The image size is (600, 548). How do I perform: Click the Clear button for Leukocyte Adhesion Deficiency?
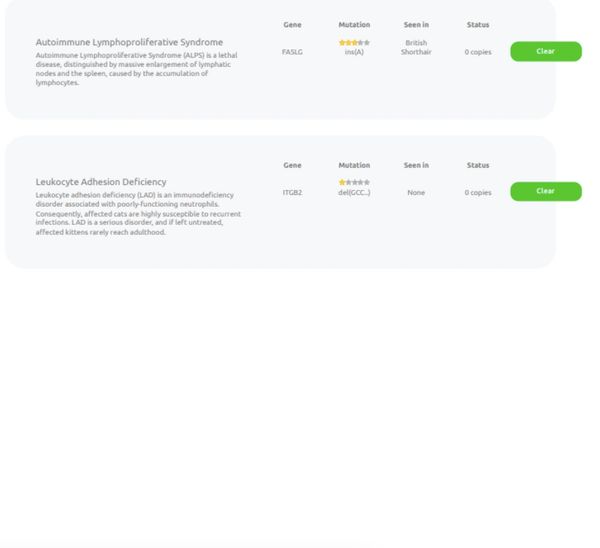pos(545,191)
